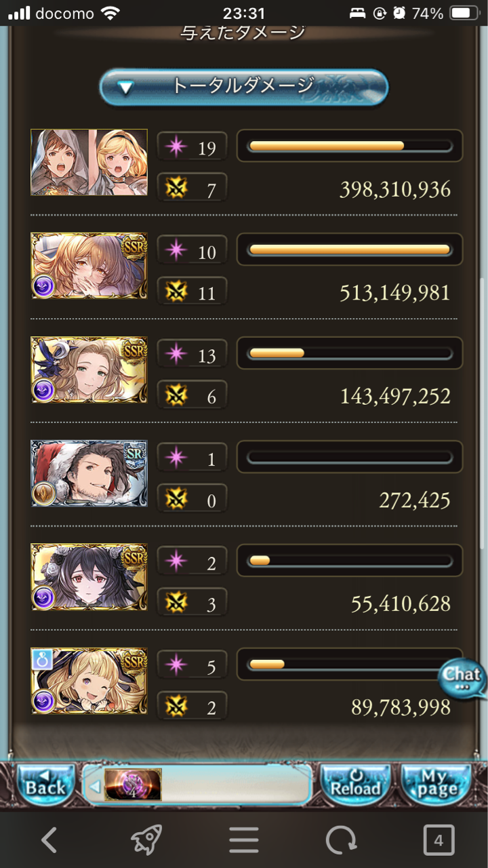Select the 143,497,252 damage character portrait
Image resolution: width=488 pixels, height=868 pixels.
click(x=89, y=370)
